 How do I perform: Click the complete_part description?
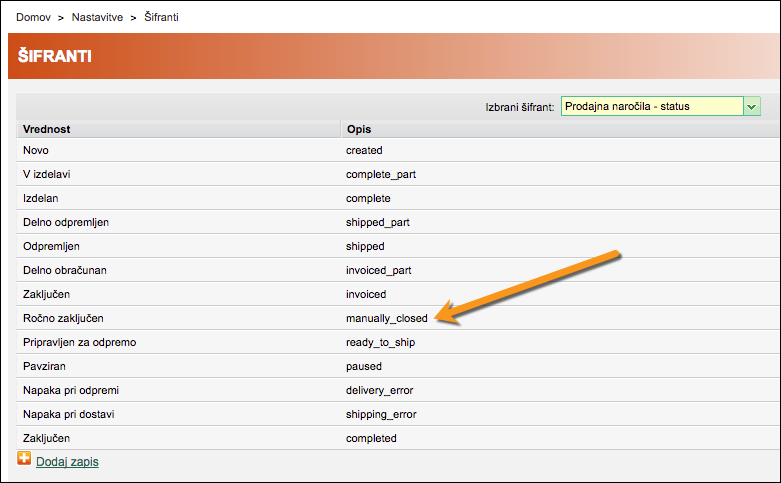[381, 175]
